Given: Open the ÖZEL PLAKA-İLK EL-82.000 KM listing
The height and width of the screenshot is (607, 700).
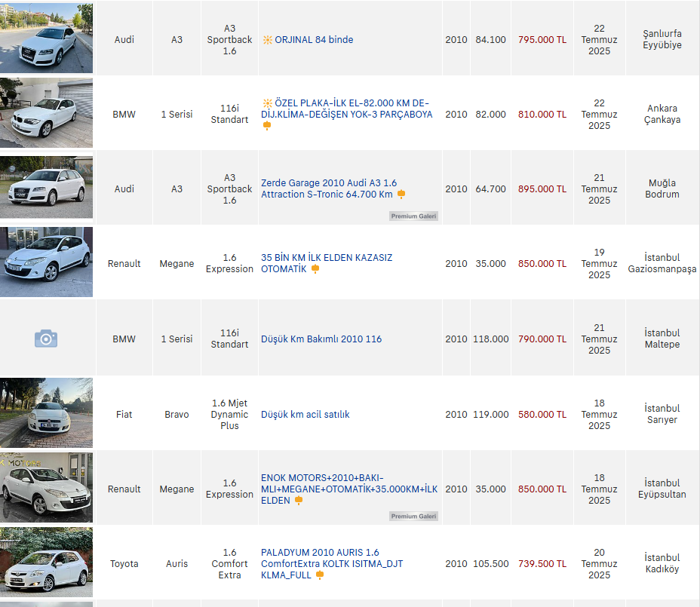Looking at the screenshot, I should [347, 109].
